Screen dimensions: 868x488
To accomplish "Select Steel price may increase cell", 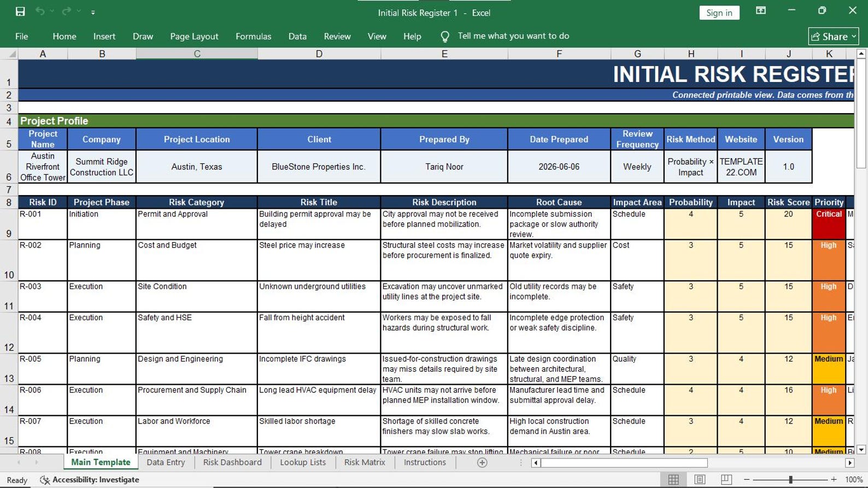I will (319, 260).
